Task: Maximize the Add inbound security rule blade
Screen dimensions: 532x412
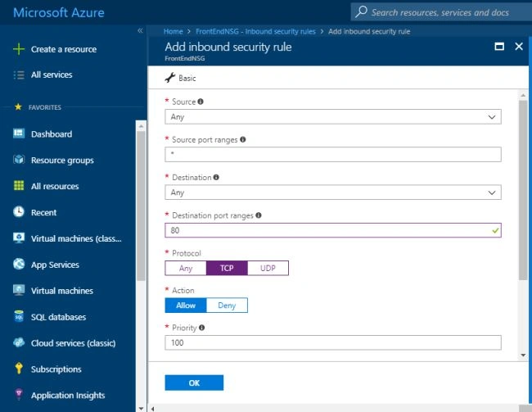Action: pos(499,46)
